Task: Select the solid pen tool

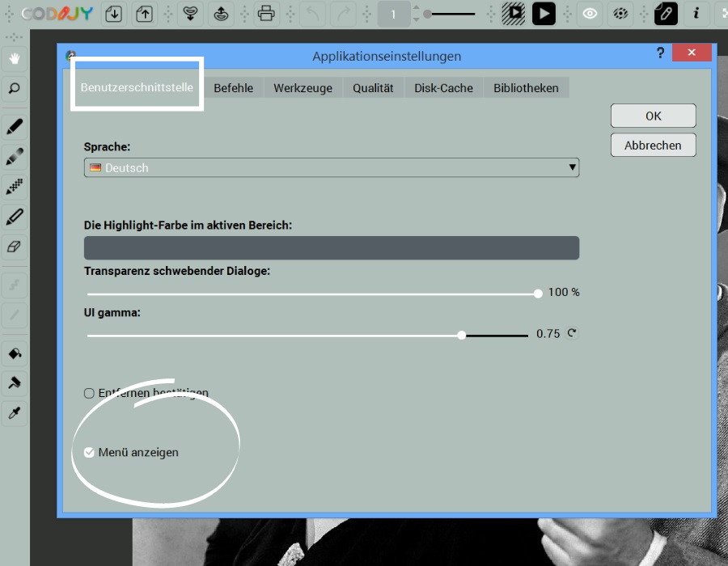Action: (x=15, y=127)
